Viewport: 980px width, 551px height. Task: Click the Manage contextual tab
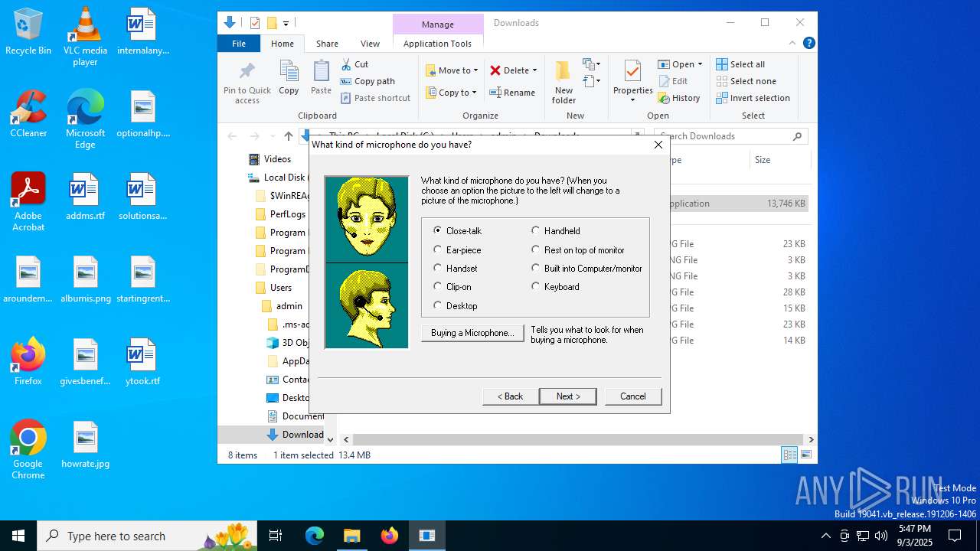(438, 24)
